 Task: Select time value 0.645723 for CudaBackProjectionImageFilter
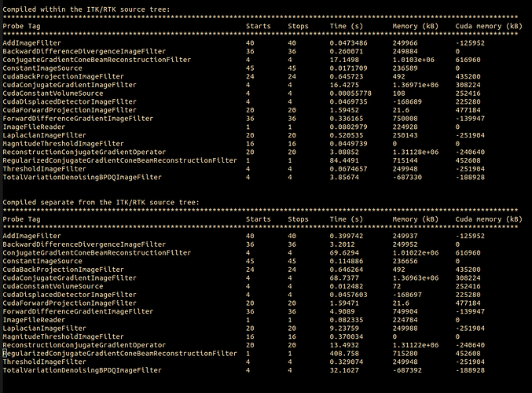347,77
